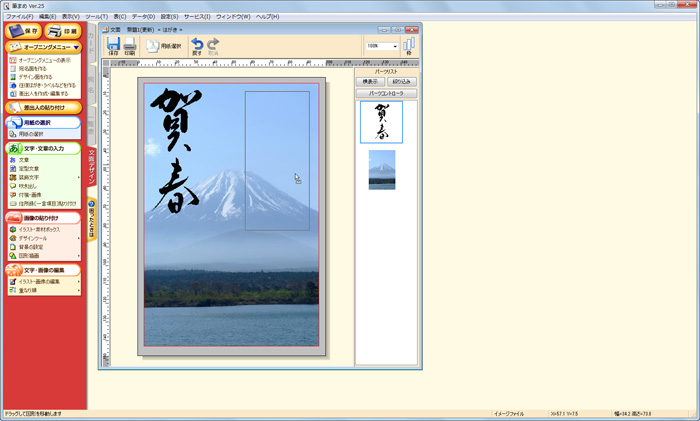The width and height of the screenshot is (700, 421).
Task: Click the save icon in document toolbar
Action: [x=113, y=46]
